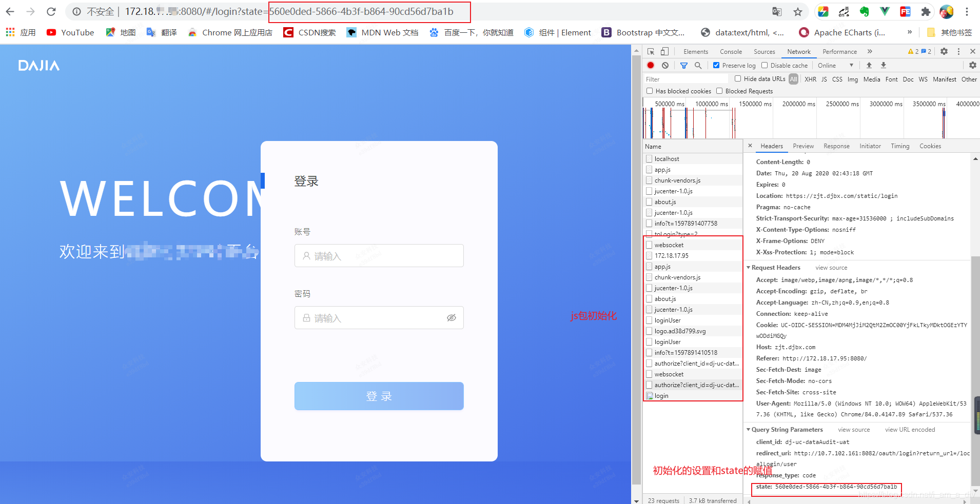Open the Response tab for the request
This screenshot has width=980, height=504.
[x=836, y=146]
